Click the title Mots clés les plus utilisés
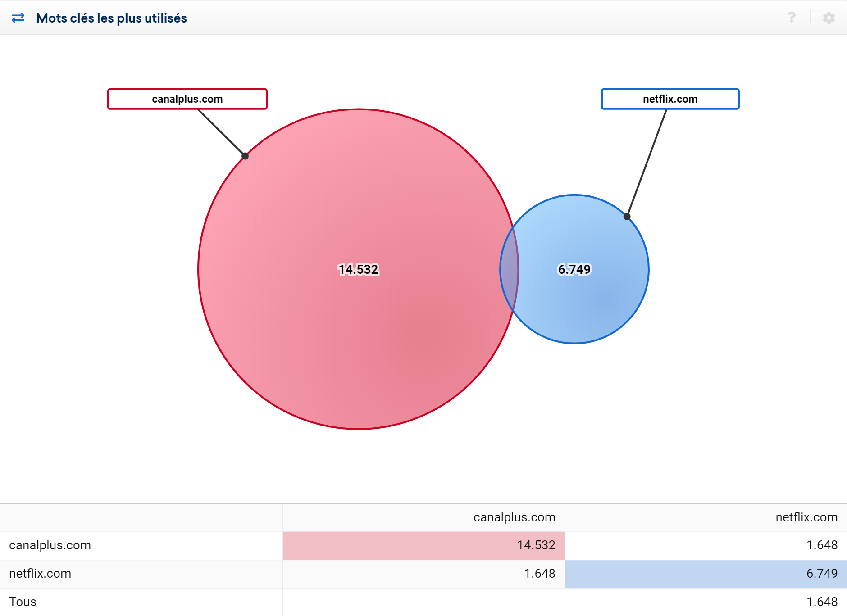 coord(112,18)
